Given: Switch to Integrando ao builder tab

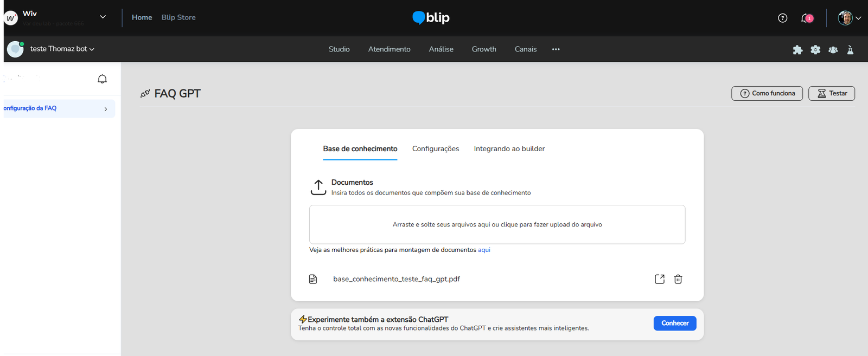Looking at the screenshot, I should pos(509,149).
